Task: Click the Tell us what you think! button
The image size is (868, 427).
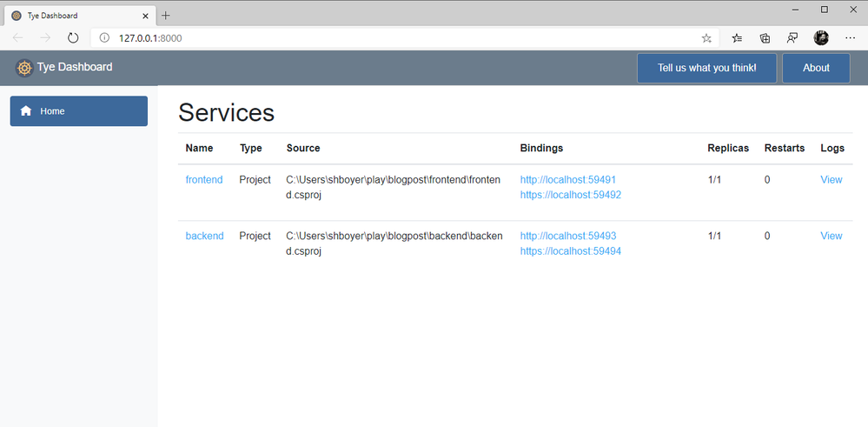Action: (707, 68)
